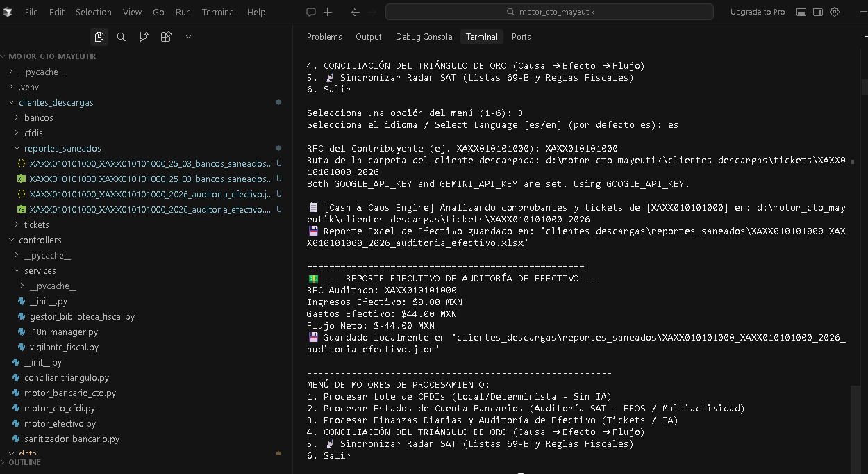Collapse the MOTOR_CTO_MAYEUTIK root folder

pyautogui.click(x=146, y=56)
